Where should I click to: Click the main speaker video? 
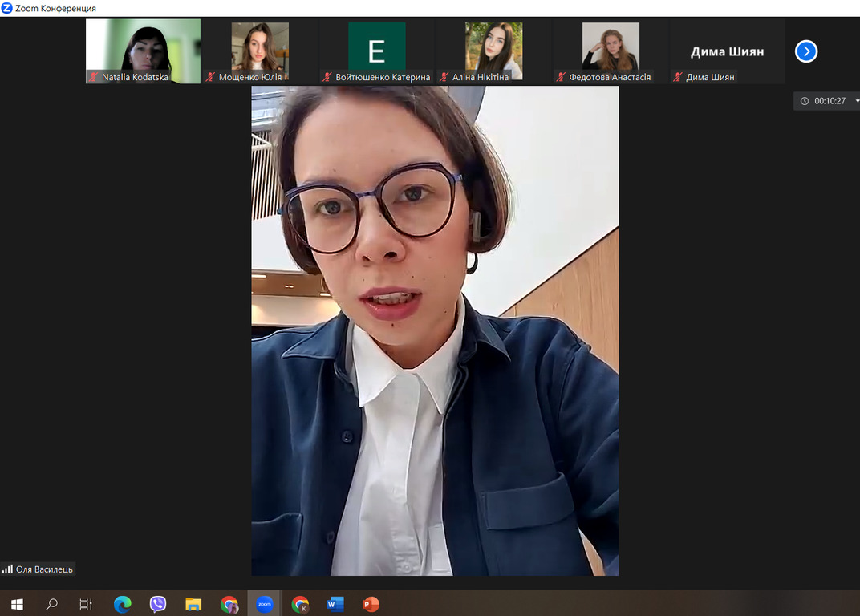click(435, 330)
